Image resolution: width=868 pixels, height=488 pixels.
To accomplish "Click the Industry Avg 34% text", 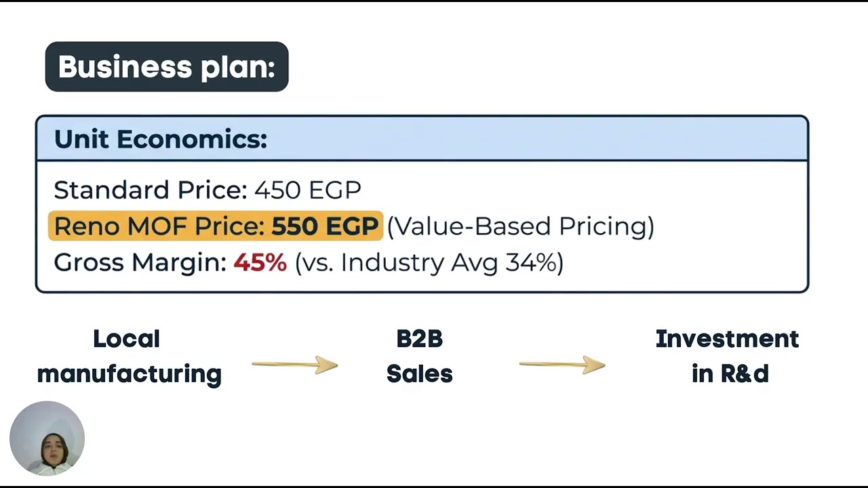I will 429,262.
